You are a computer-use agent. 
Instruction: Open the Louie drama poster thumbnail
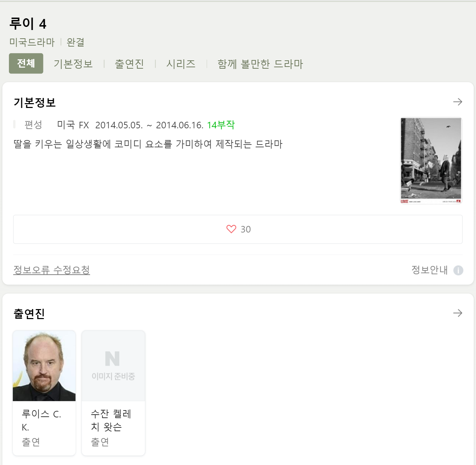[431, 161]
